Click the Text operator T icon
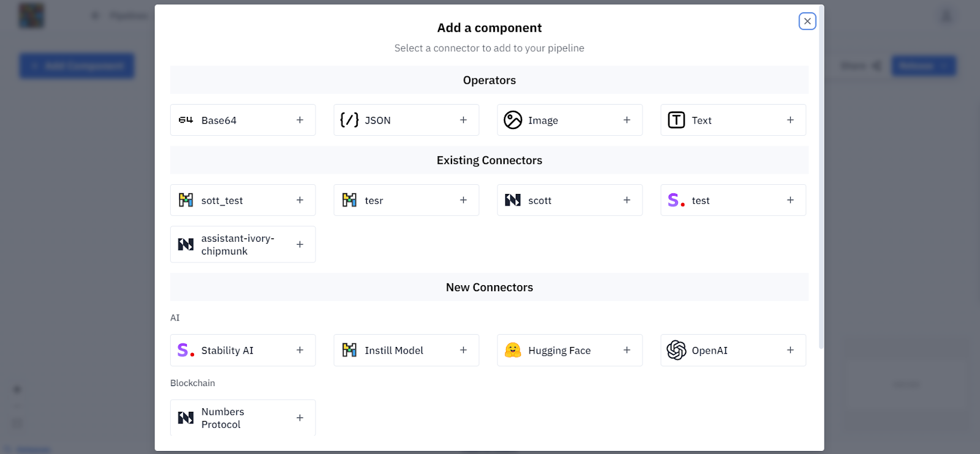 point(676,120)
